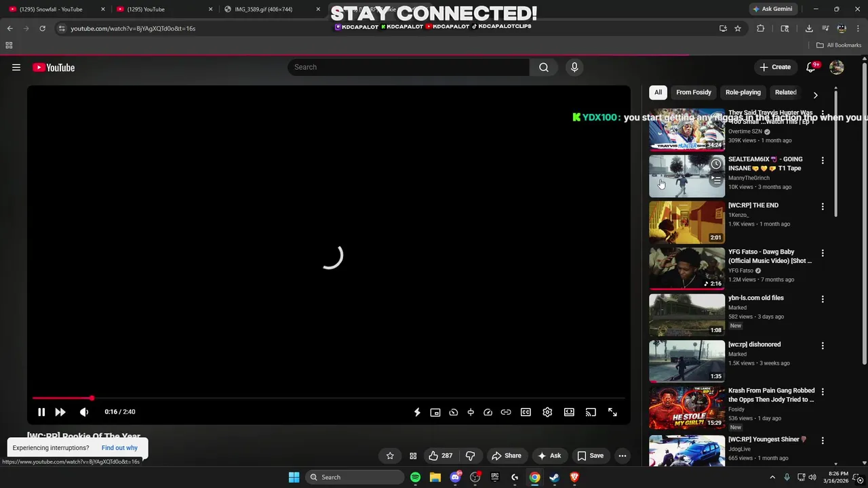
Task: Click the link icon in player controls
Action: click(x=506, y=412)
